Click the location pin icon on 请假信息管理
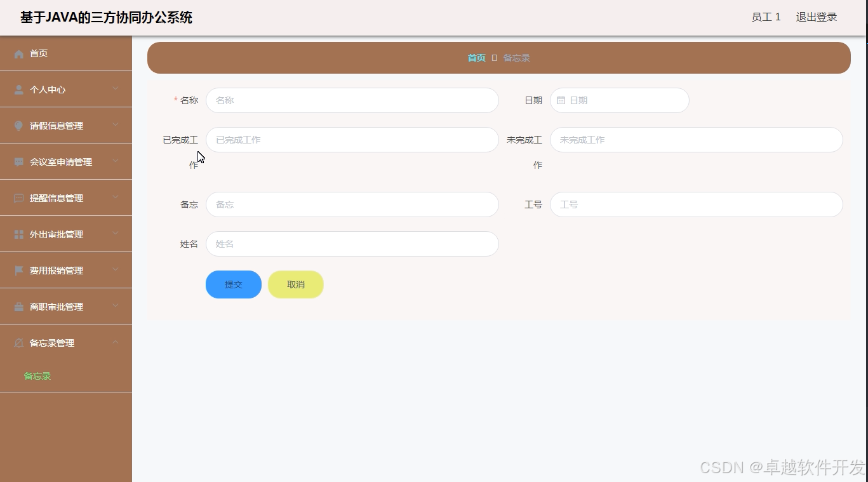The image size is (868, 482). click(x=18, y=125)
